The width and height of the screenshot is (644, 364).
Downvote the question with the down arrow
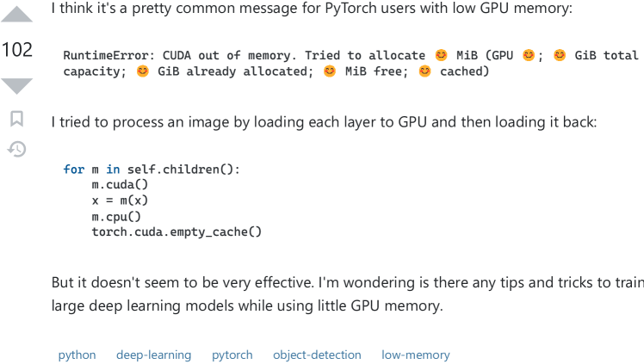tap(16, 86)
